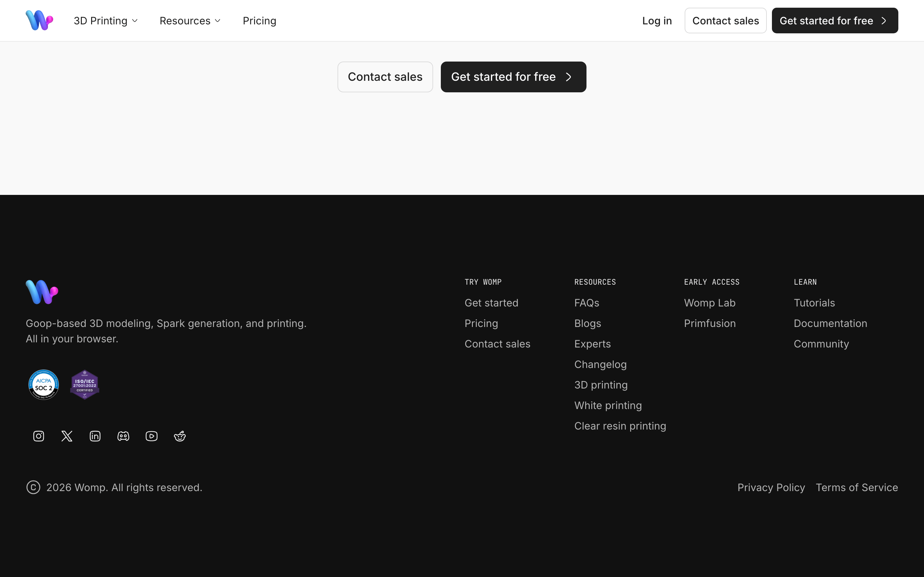This screenshot has height=577, width=924.
Task: Click the ISO/IEC 27001 certified badge
Action: click(x=85, y=385)
